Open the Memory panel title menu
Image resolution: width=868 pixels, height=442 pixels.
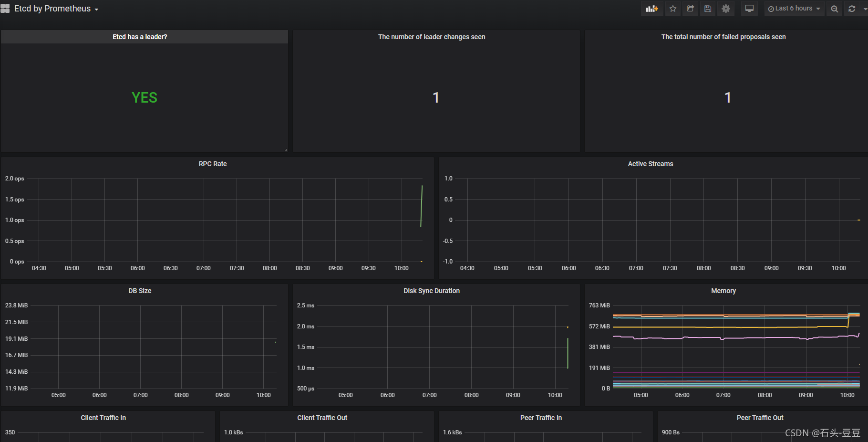pyautogui.click(x=723, y=291)
